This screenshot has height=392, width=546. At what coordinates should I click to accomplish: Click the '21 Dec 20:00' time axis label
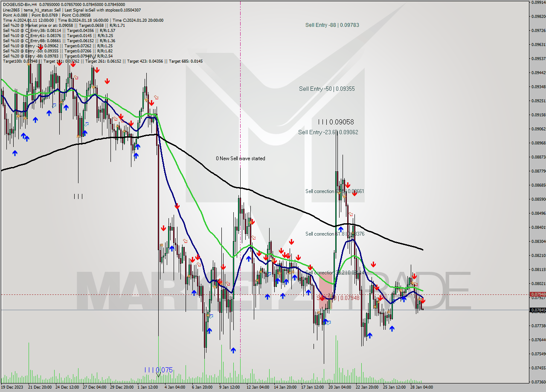tap(40, 387)
